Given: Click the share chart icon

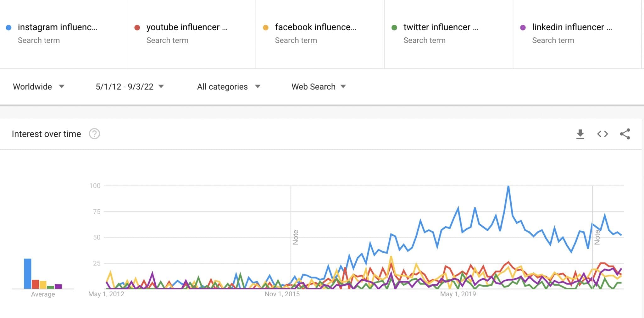Looking at the screenshot, I should point(625,134).
